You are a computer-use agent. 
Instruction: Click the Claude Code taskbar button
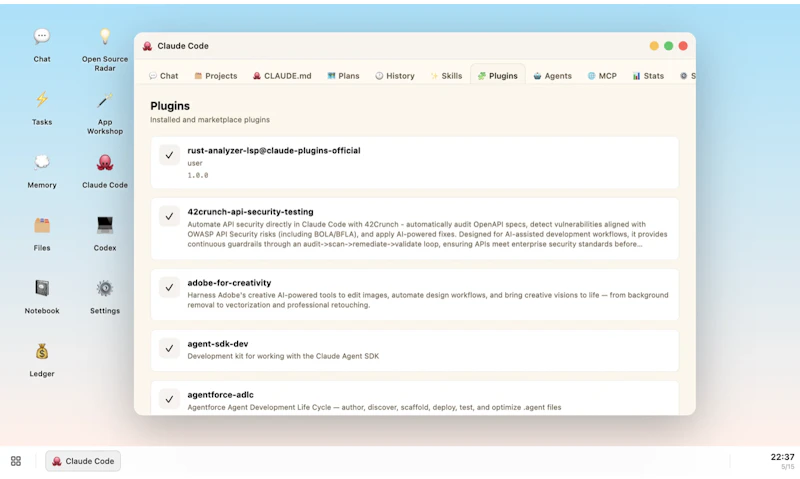click(83, 461)
